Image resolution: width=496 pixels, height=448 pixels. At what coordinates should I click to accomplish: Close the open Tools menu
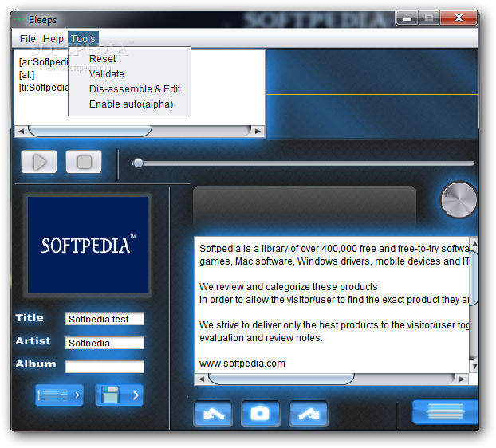pos(83,39)
